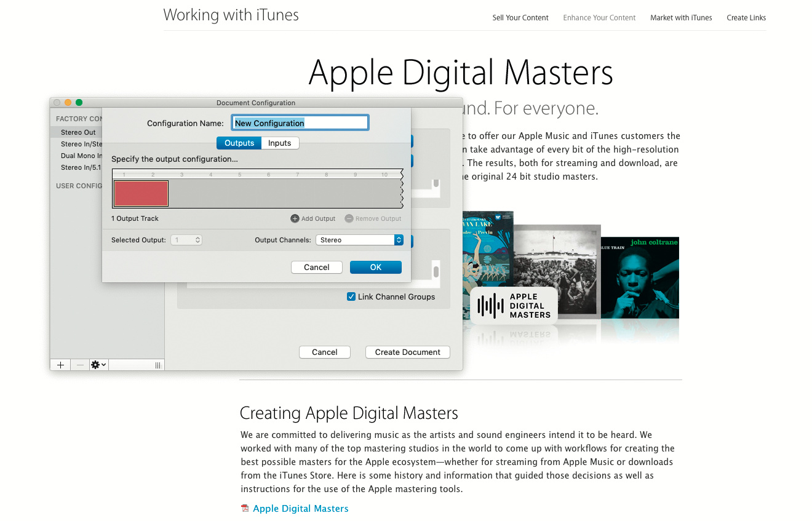Click the Add Output label text
The image size is (812, 521).
(x=319, y=218)
